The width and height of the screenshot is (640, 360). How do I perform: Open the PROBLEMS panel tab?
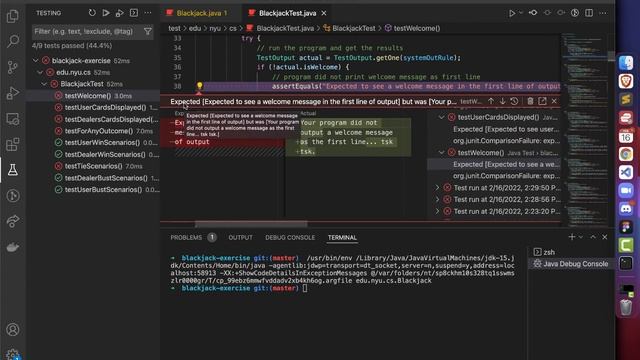pyautogui.click(x=186, y=237)
